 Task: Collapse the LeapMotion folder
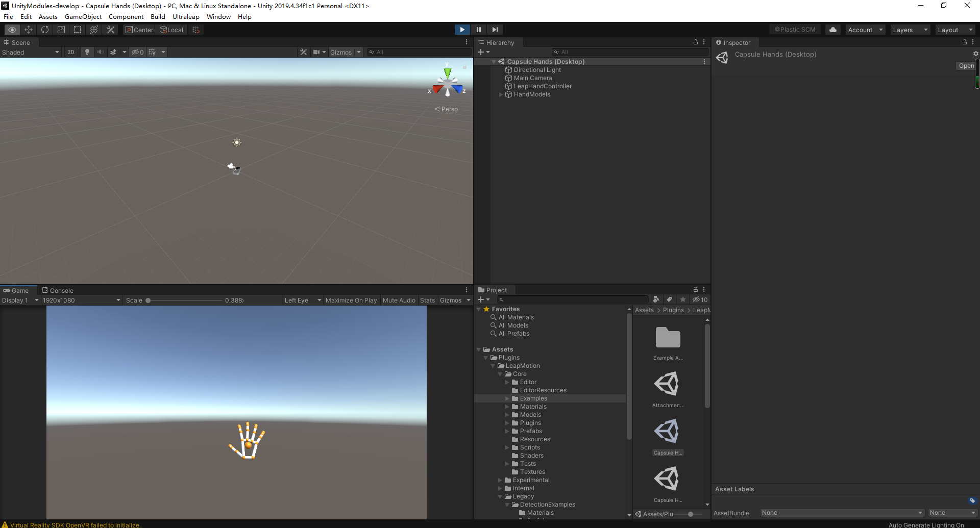click(493, 366)
